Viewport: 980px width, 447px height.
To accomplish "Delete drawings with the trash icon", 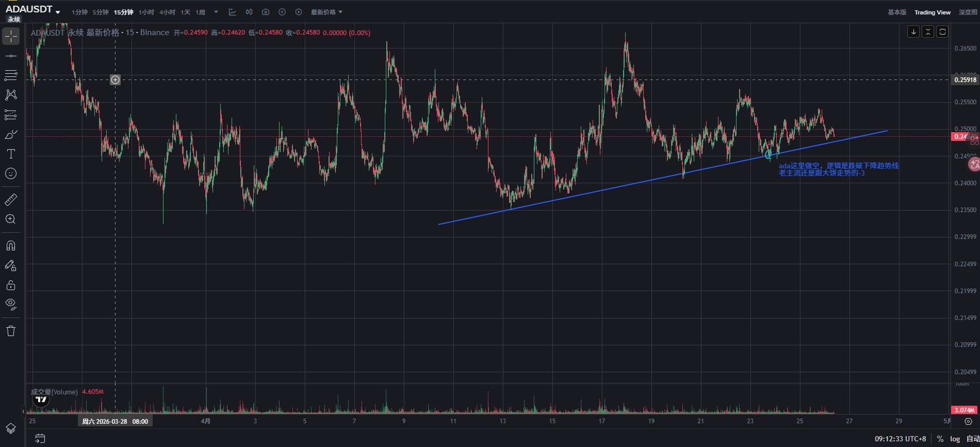I will [x=11, y=331].
